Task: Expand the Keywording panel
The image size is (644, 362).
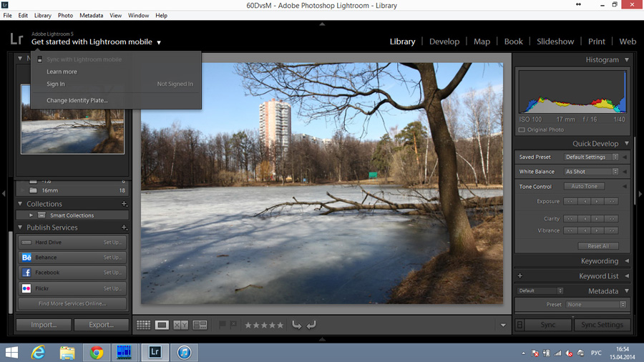Action: (627, 261)
